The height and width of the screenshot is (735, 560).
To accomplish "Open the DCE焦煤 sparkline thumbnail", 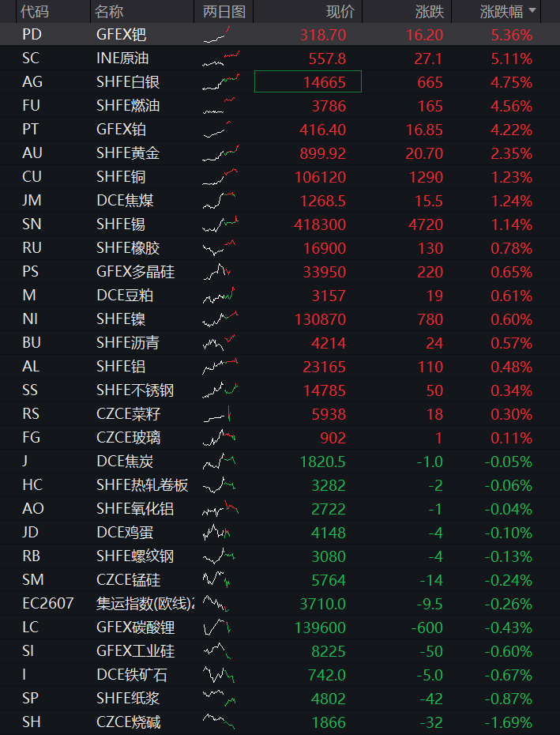I will point(219,200).
